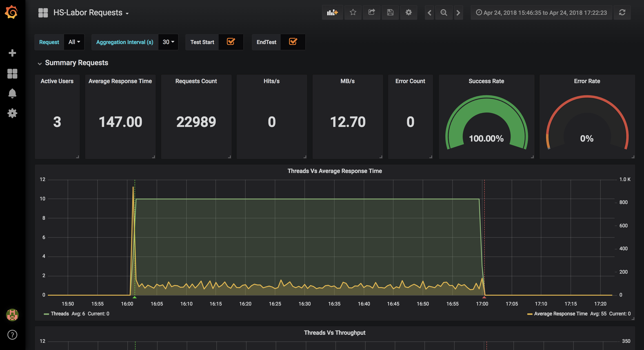Open the HS-Labor Requests dashboard picker
Viewport: 644px width, 350px height.
(91, 13)
